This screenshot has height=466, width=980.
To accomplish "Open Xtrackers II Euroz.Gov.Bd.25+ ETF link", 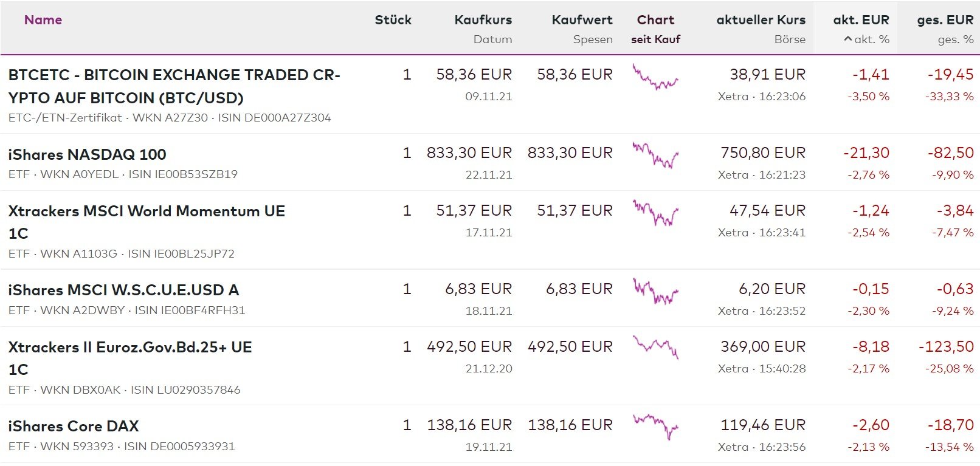I will pos(129,348).
